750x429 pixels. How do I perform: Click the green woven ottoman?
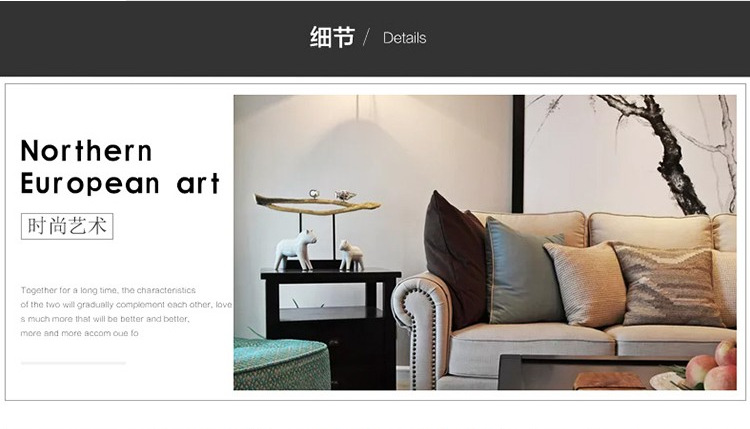pyautogui.click(x=282, y=364)
